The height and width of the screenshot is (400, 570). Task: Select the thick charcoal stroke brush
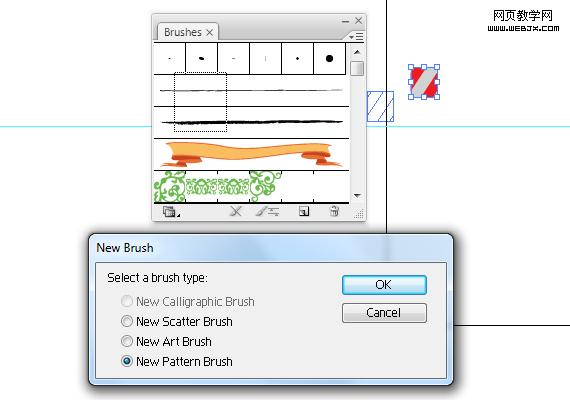point(251,123)
